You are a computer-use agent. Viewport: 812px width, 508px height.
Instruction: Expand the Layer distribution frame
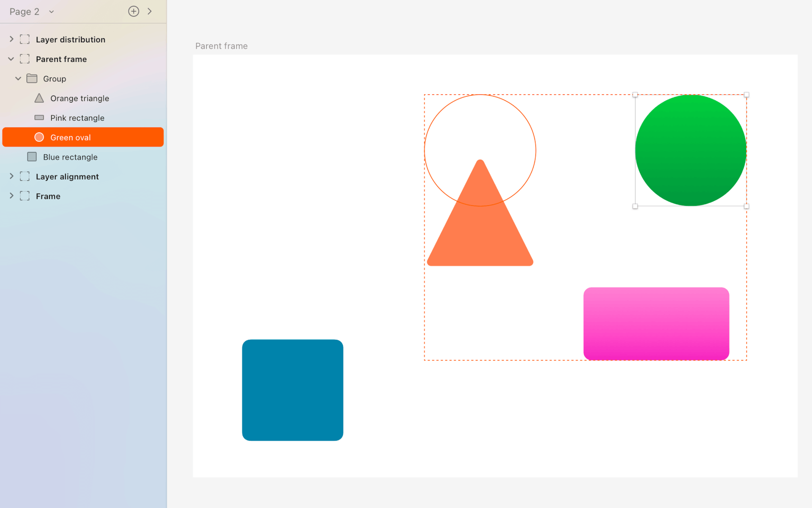coord(11,39)
